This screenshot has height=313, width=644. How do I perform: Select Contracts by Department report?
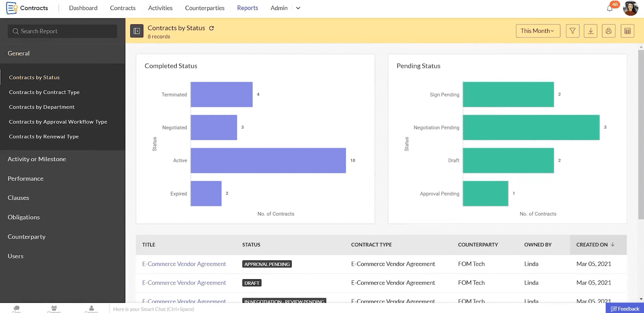click(42, 107)
